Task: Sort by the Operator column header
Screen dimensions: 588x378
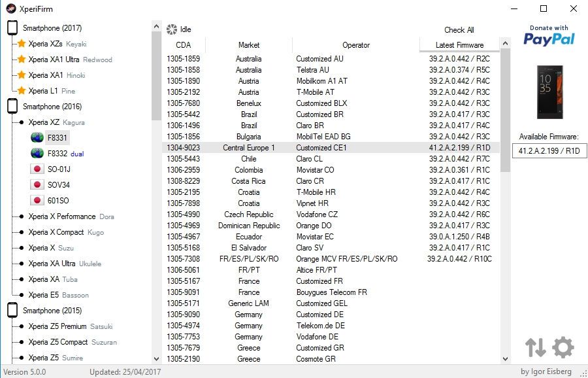Action: coord(356,44)
